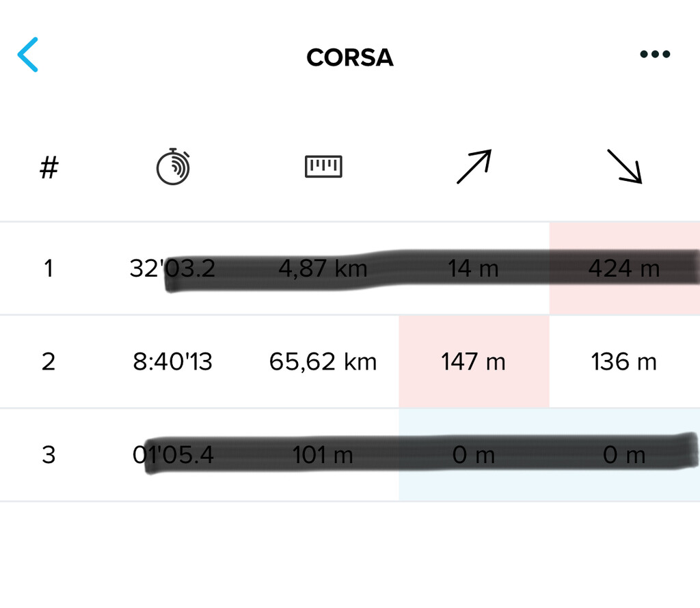Image resolution: width=700 pixels, height=608 pixels.
Task: Tap lap 3 distance 101 m
Action: coord(323,454)
